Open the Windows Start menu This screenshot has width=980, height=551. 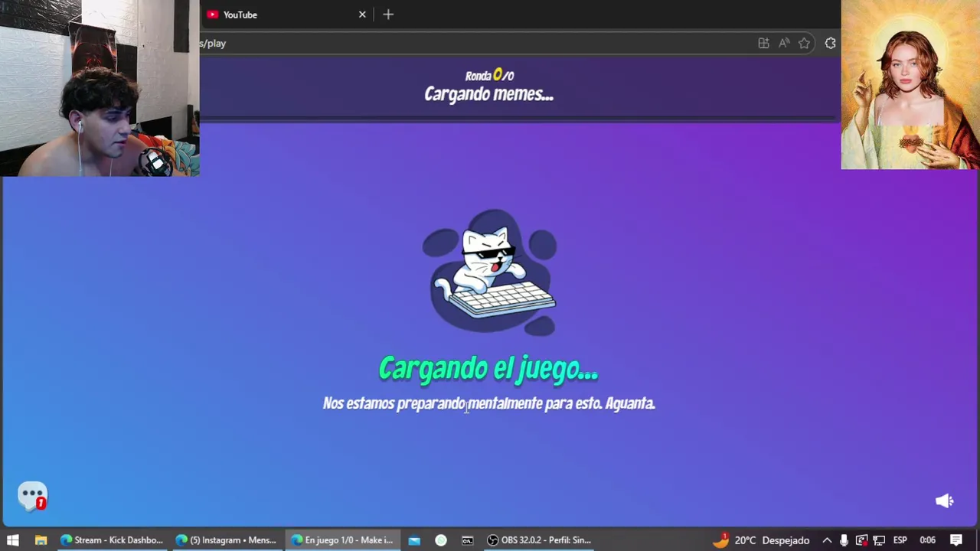[13, 540]
